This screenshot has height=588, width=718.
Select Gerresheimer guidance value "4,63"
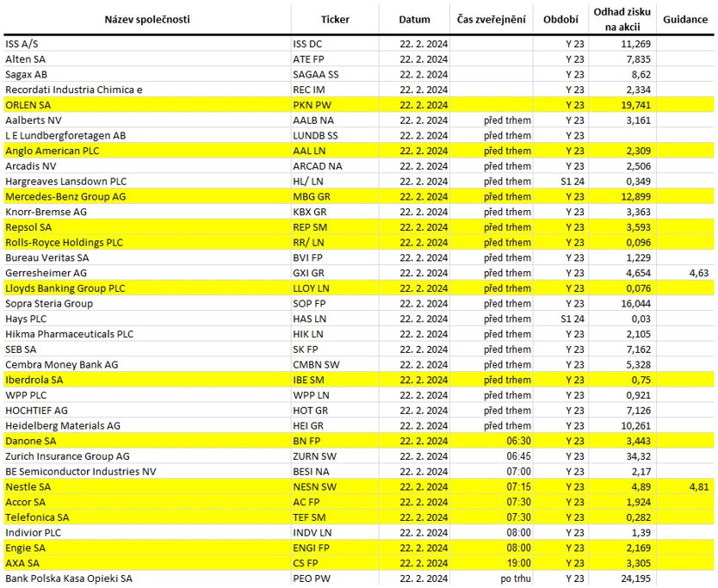coord(699,274)
